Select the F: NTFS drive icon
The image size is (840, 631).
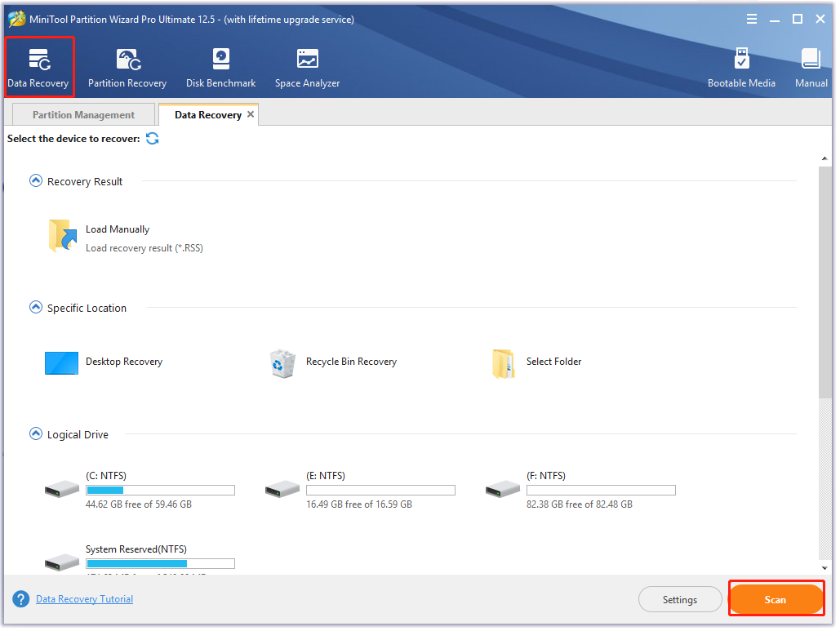(x=503, y=488)
